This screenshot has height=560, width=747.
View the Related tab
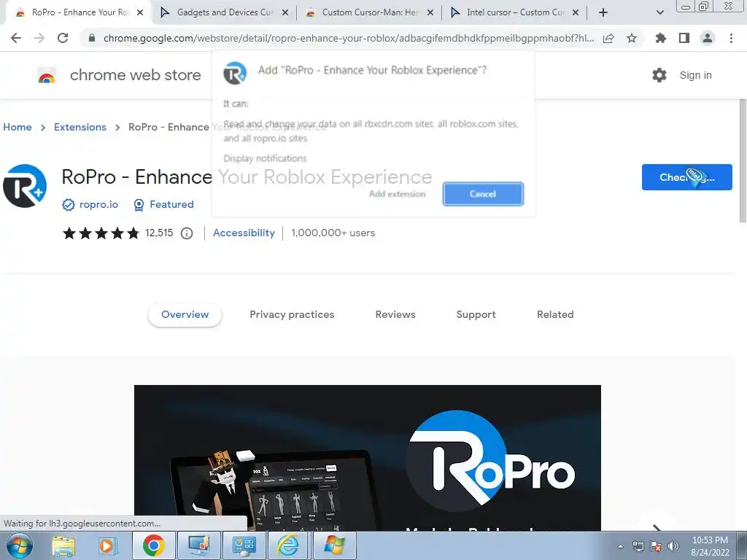click(555, 315)
